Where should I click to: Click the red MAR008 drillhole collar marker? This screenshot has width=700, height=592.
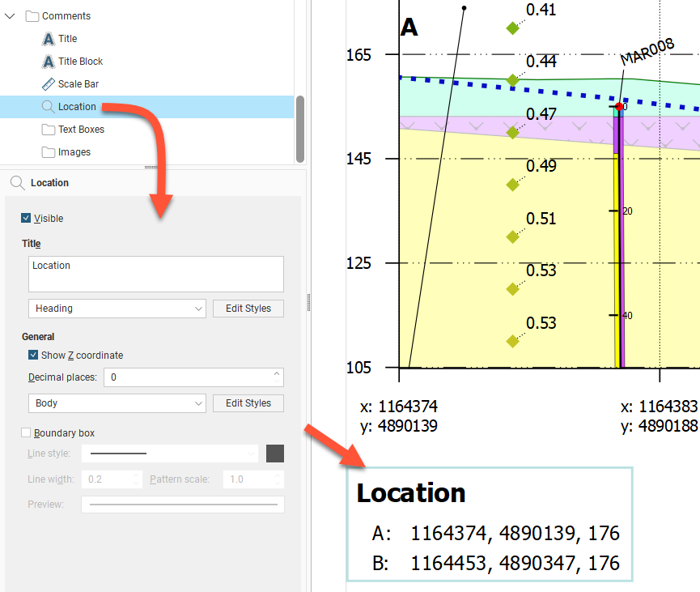[x=620, y=106]
